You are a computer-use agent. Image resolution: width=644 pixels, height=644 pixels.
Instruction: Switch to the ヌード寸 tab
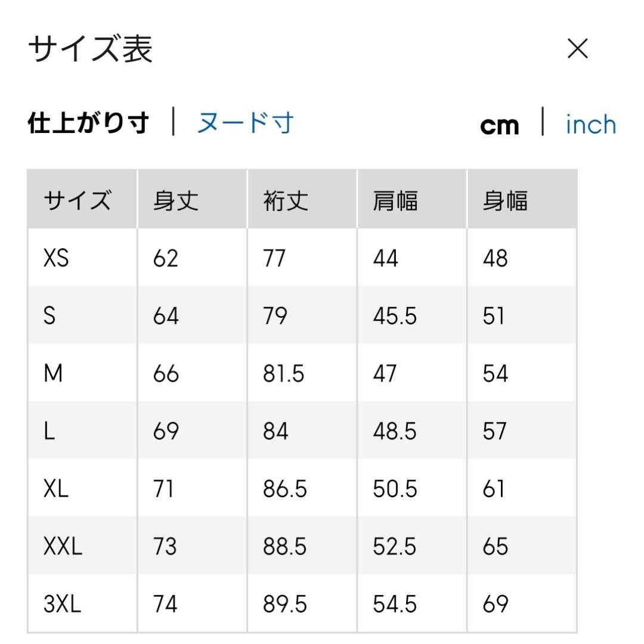point(245,124)
